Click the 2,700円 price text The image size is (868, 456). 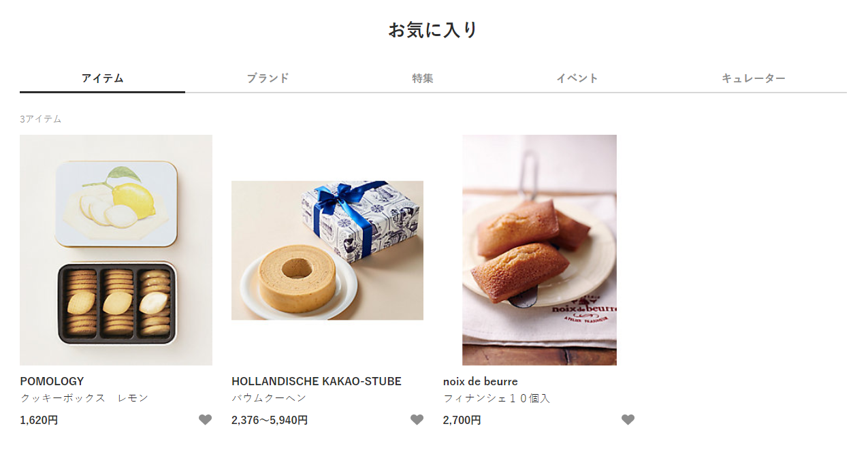[462, 420]
